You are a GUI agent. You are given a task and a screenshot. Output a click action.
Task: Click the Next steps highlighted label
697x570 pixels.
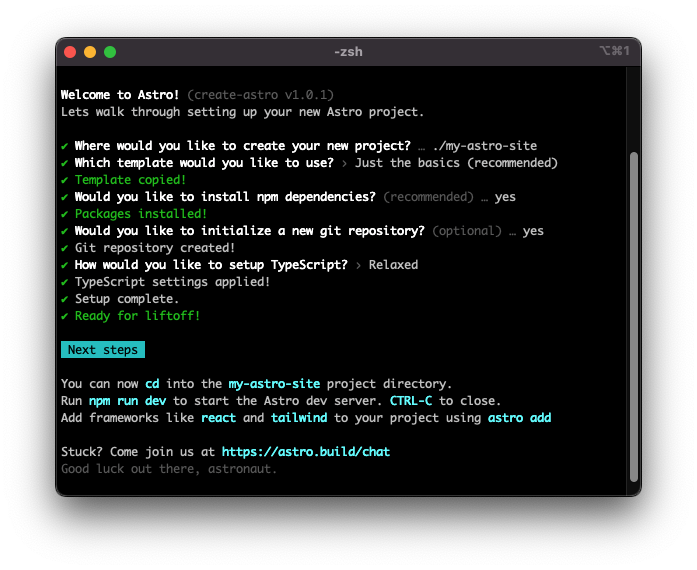coord(103,349)
